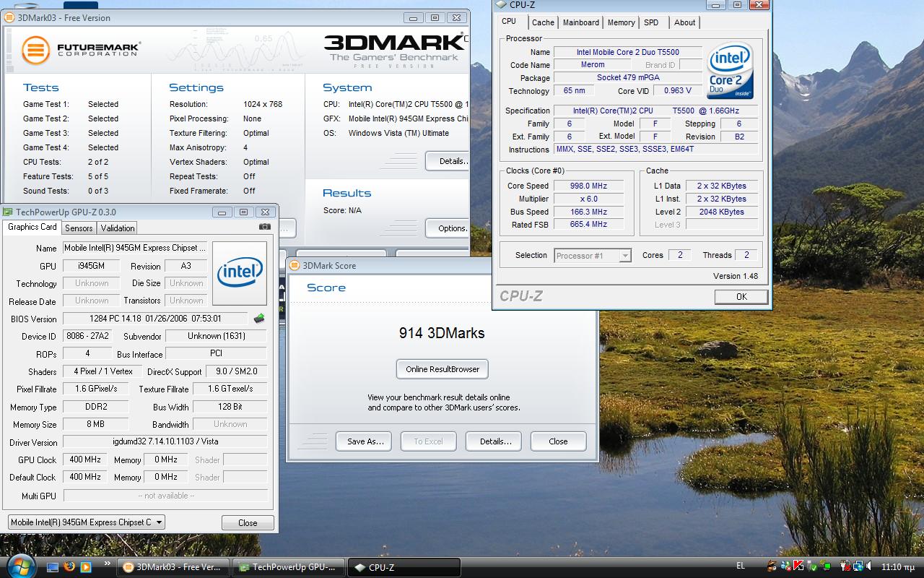Switch to About tab in CPU-Z

684,22
